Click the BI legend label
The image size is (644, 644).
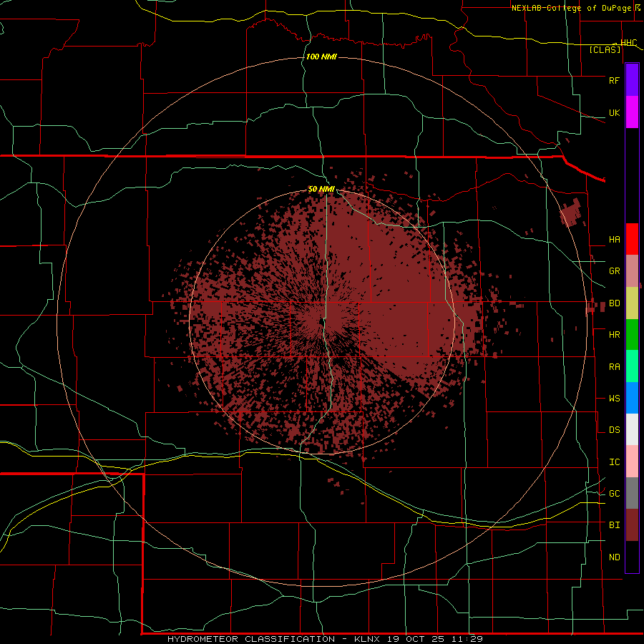[614, 525]
